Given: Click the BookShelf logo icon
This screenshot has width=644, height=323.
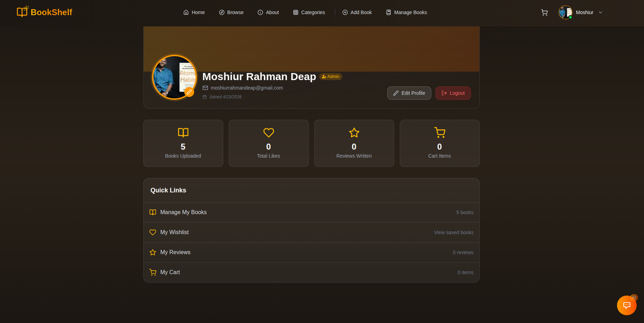Looking at the screenshot, I should click(22, 12).
